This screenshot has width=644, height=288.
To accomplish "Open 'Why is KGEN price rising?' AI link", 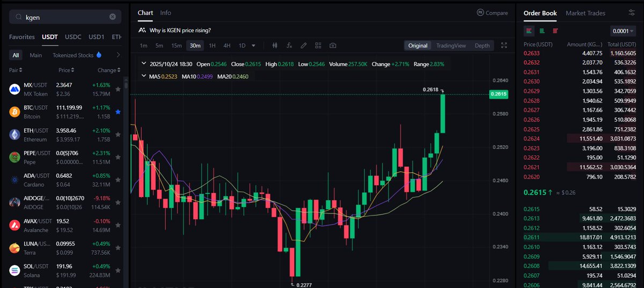I will 174,30.
